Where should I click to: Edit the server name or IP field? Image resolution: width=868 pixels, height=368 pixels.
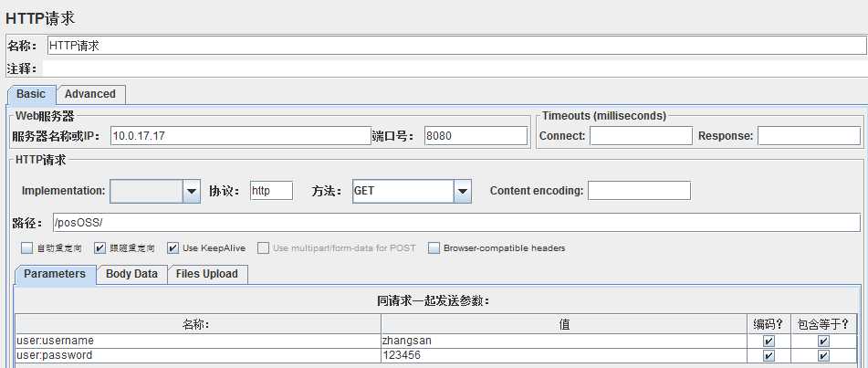(x=240, y=136)
